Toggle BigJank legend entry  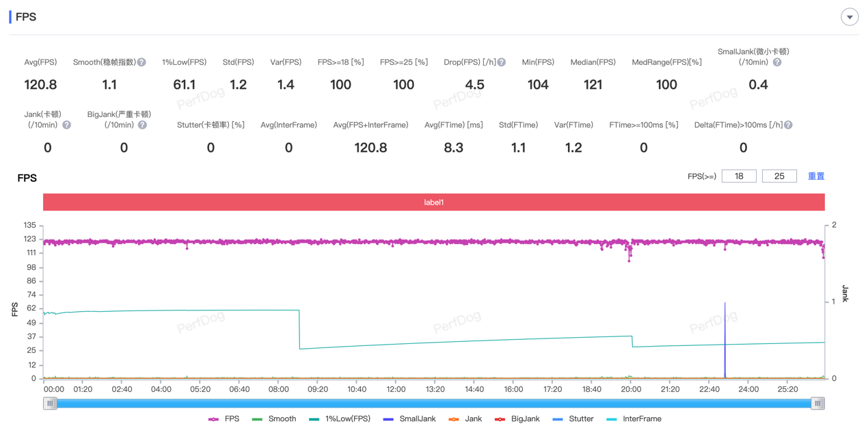517,418
